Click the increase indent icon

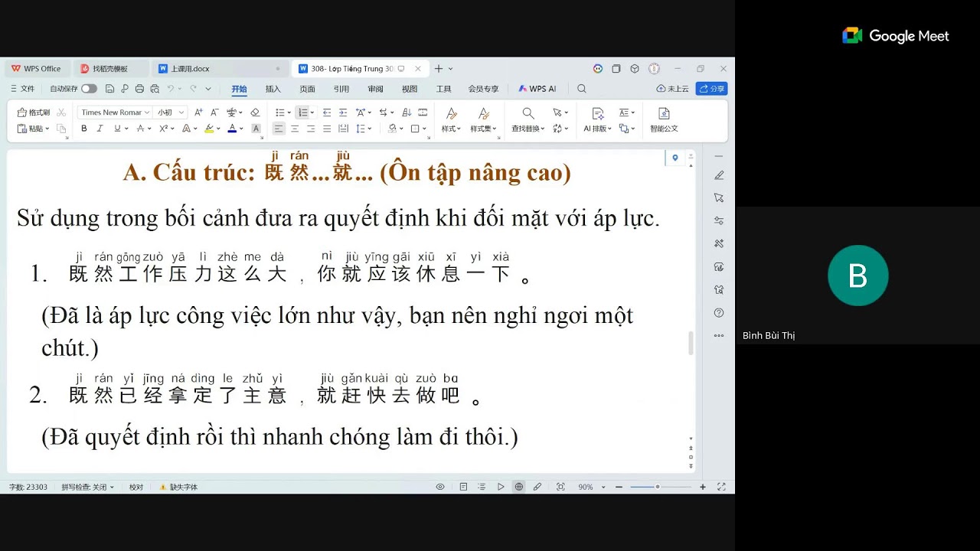tap(343, 112)
